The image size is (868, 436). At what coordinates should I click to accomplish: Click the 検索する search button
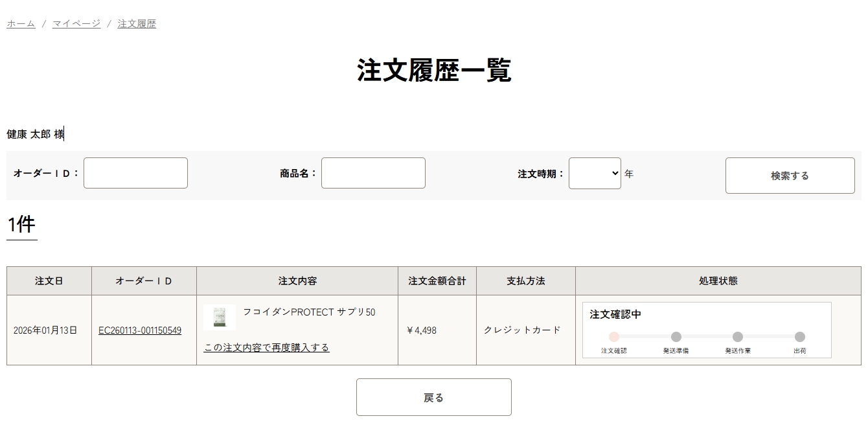tap(790, 175)
